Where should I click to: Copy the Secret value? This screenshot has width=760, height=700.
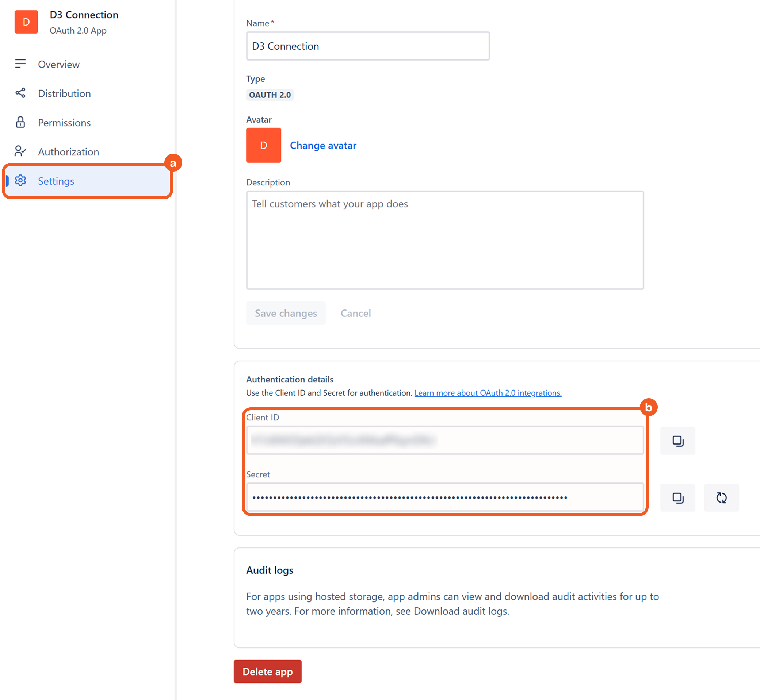677,498
